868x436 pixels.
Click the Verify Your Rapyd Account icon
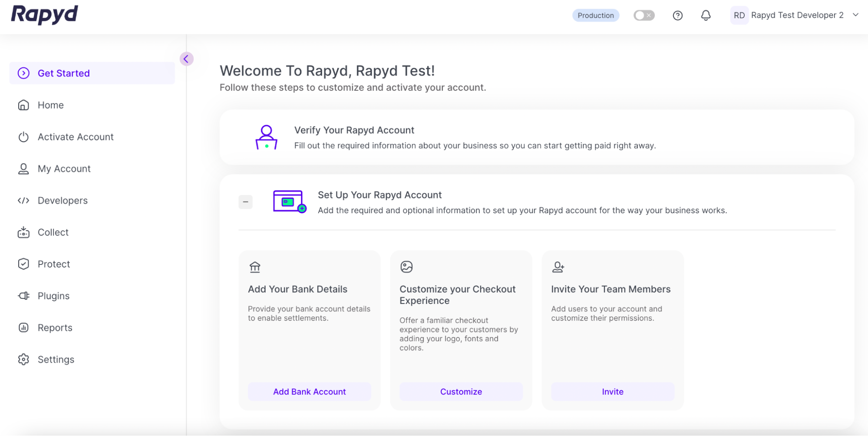[266, 137]
